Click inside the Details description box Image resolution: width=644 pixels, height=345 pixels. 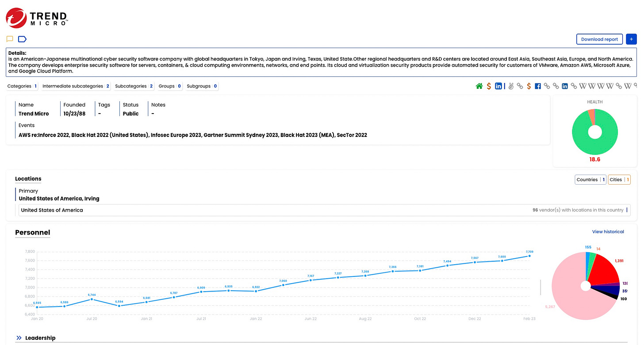click(x=322, y=62)
